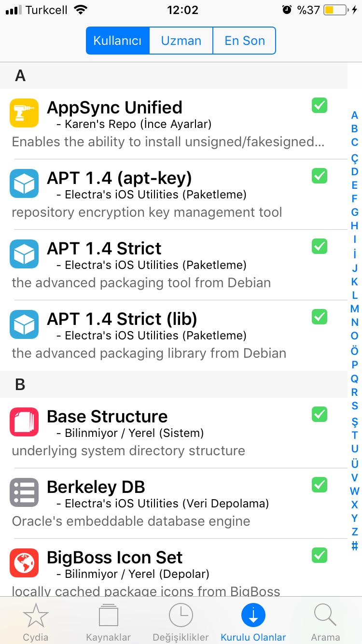Switch to the En Son segment
Screen dimensions: 362x644
click(245, 41)
